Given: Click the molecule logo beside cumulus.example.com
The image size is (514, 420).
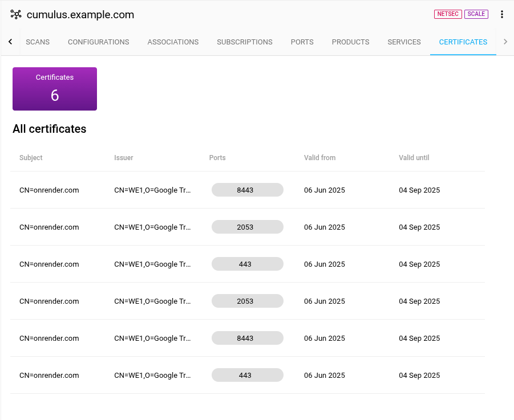Looking at the screenshot, I should [15, 14].
